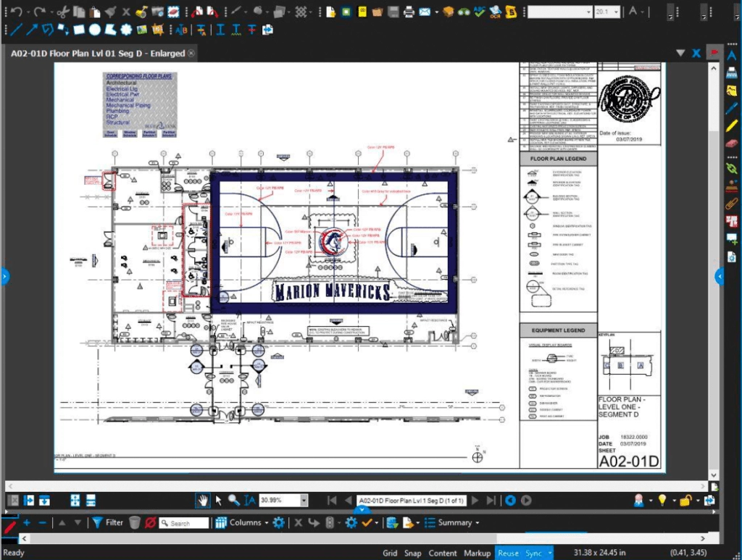Go to next page
The width and height of the screenshot is (742, 560).
coord(475,501)
